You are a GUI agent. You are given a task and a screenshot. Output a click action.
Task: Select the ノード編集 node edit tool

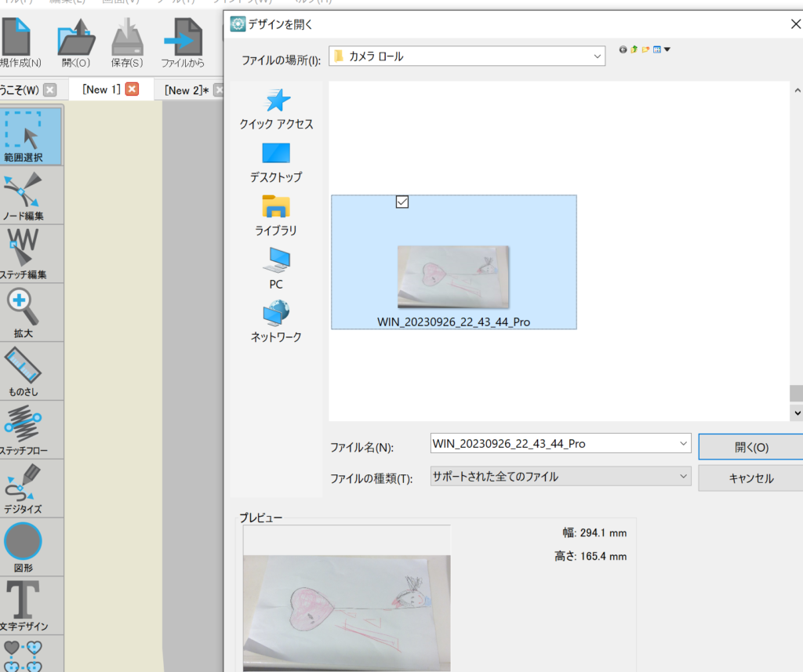click(x=31, y=194)
